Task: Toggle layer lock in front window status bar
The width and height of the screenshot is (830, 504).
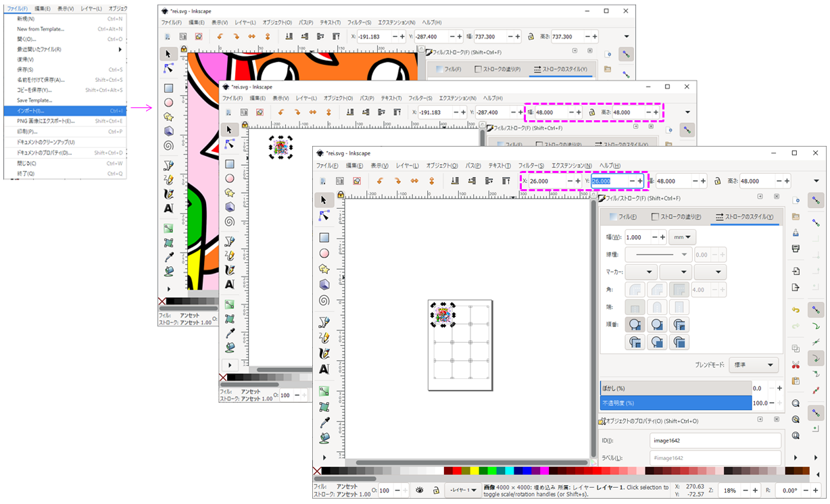Action: 437,490
